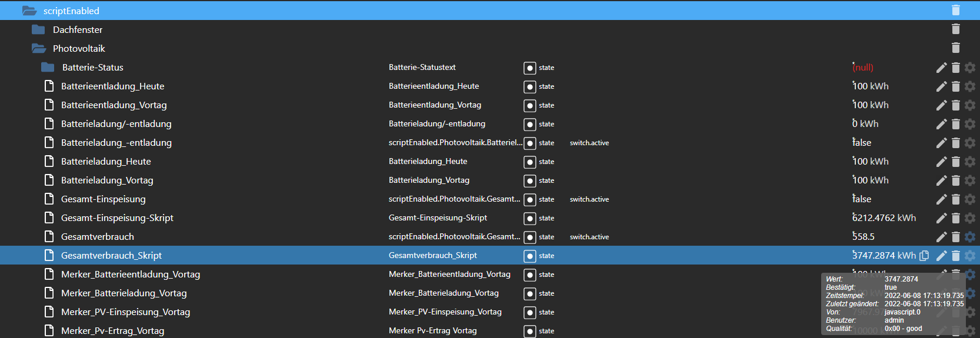
Task: Delete Batterieladung/-entladung with trash icon
Action: [x=956, y=124]
